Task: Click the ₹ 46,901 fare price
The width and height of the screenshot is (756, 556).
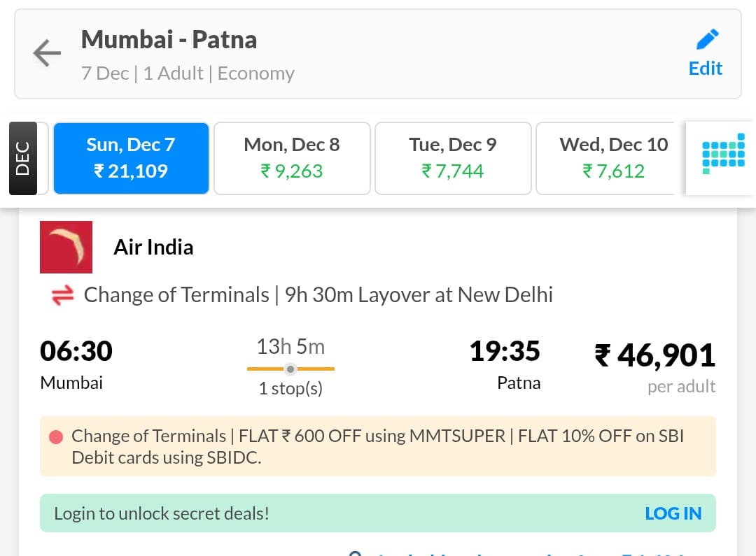Action: tap(654, 355)
